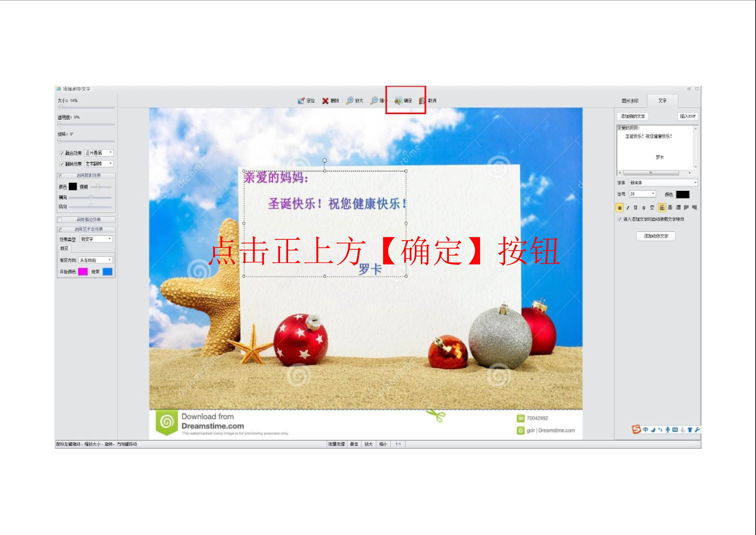Image resolution: width=756 pixels, height=535 pixels.
Task: Click the 添加静态文字 button
Action: 633,116
